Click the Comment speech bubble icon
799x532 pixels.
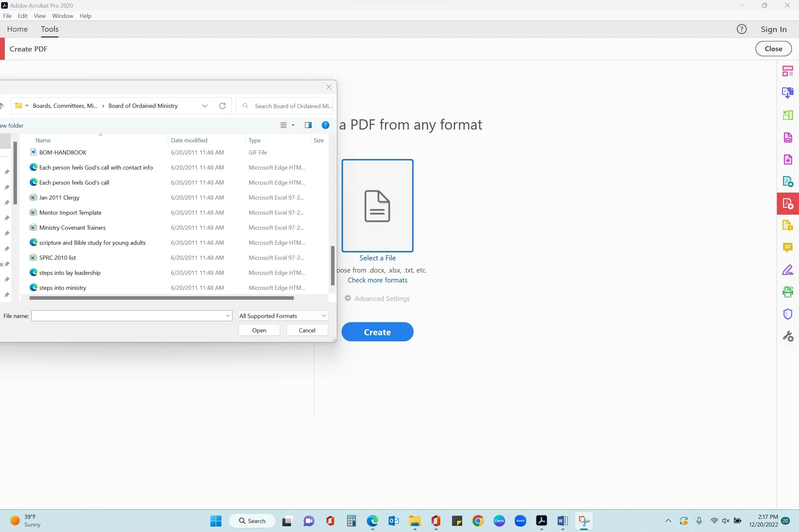pos(787,247)
